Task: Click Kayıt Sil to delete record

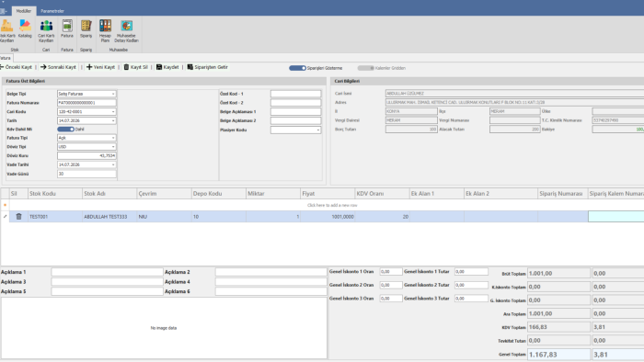Action: (136, 67)
